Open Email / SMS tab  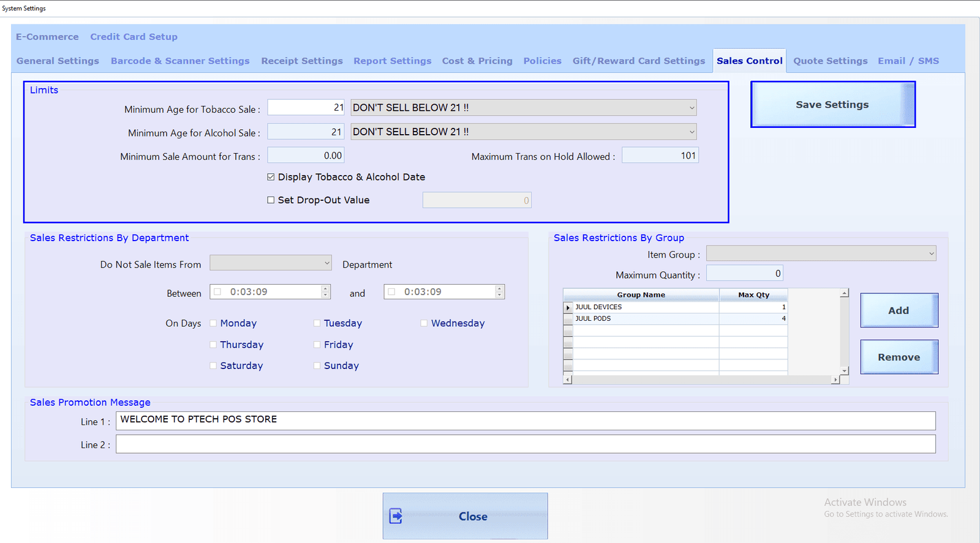coord(908,61)
